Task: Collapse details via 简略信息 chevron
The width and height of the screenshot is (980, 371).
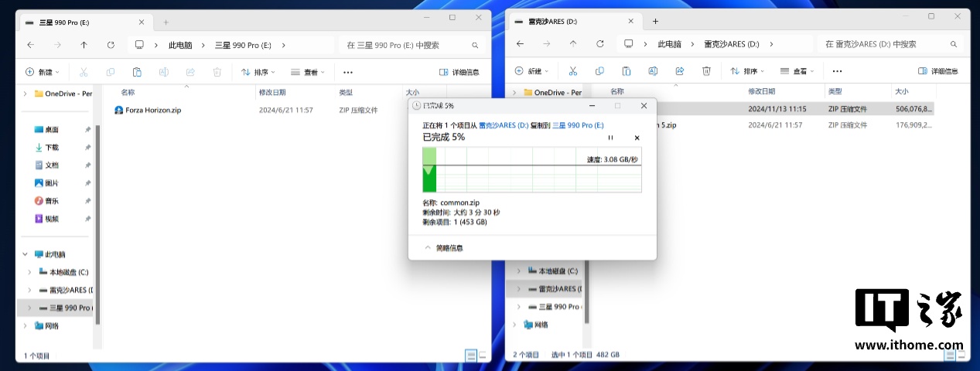Action: (427, 247)
